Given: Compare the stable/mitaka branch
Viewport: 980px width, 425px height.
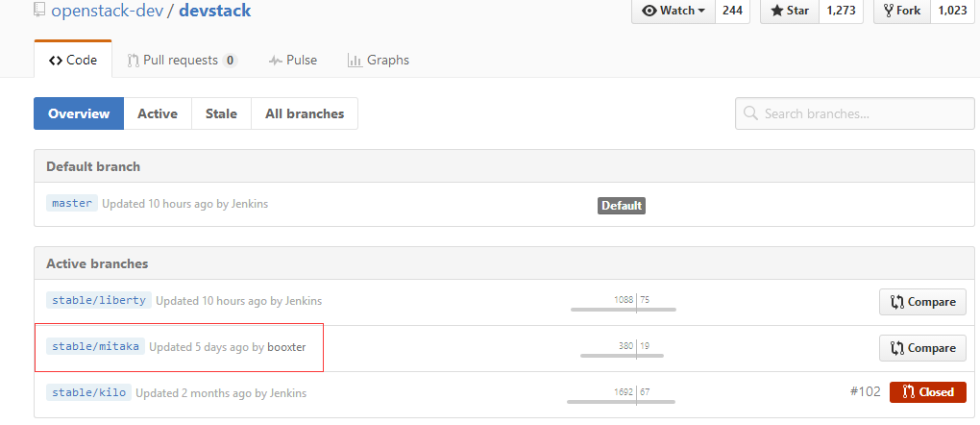Looking at the screenshot, I should [922, 348].
